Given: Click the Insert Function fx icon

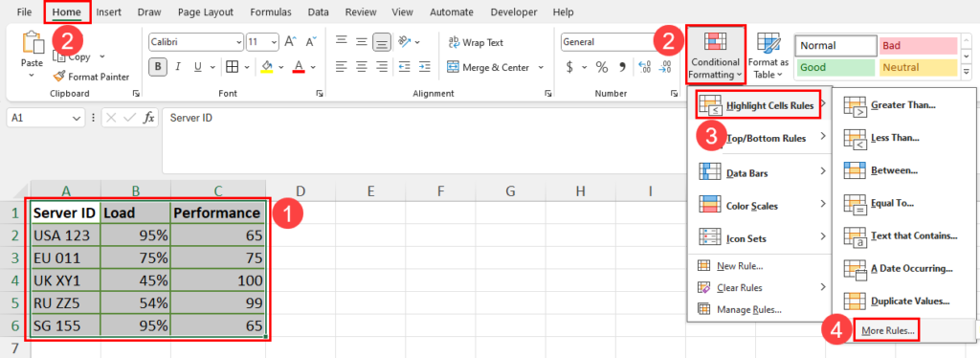Looking at the screenshot, I should [148, 118].
